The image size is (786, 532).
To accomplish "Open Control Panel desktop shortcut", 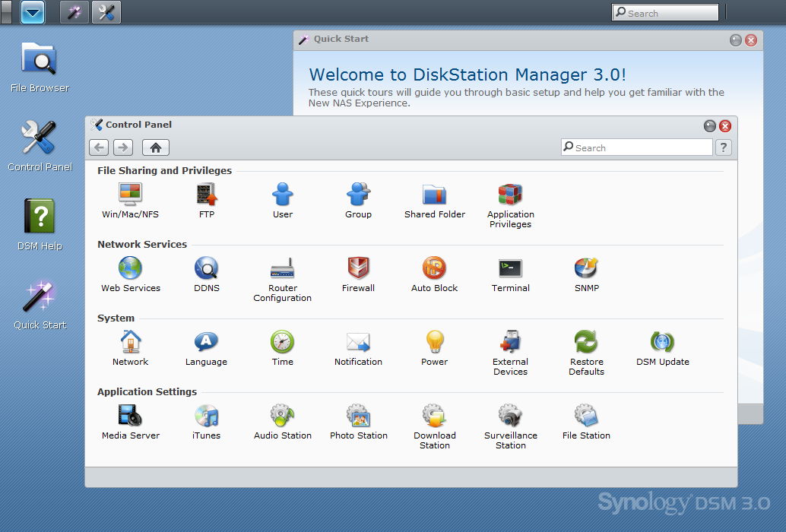I will (40, 146).
